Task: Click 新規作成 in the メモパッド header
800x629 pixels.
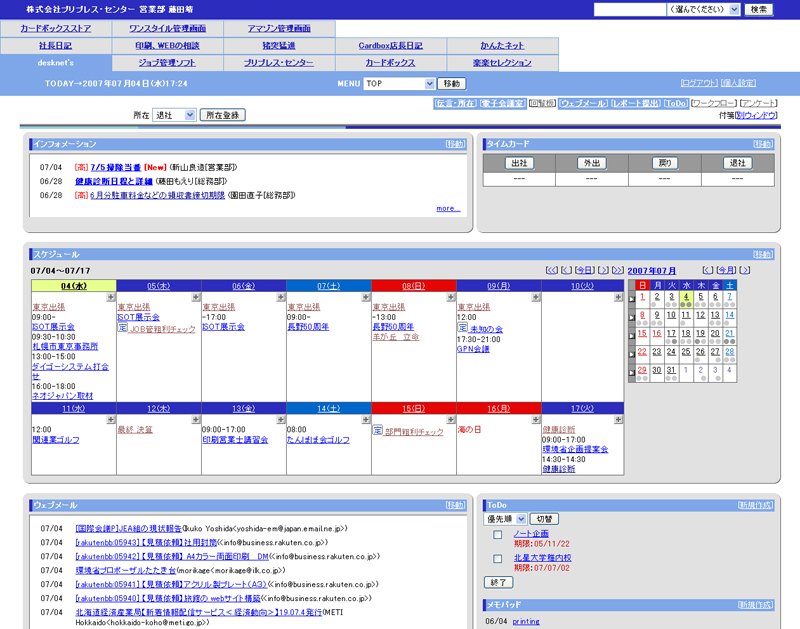Action: (756, 605)
